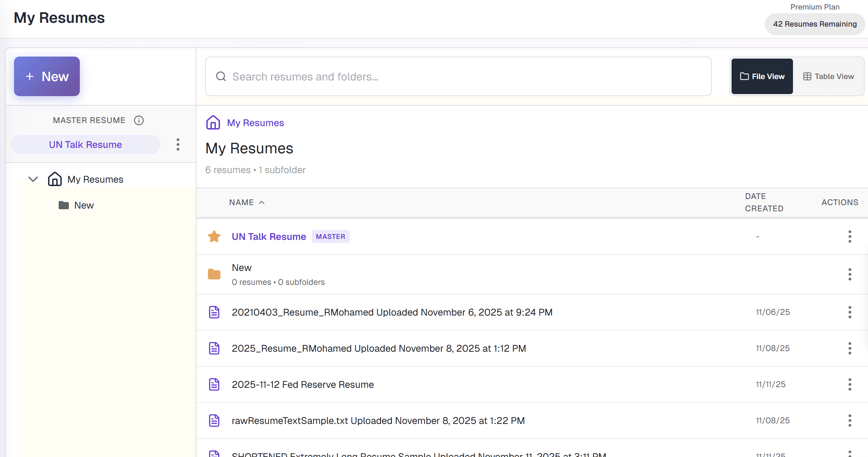Open the actions menu for the New folder row
Viewport: 868px width, 457px height.
(850, 274)
